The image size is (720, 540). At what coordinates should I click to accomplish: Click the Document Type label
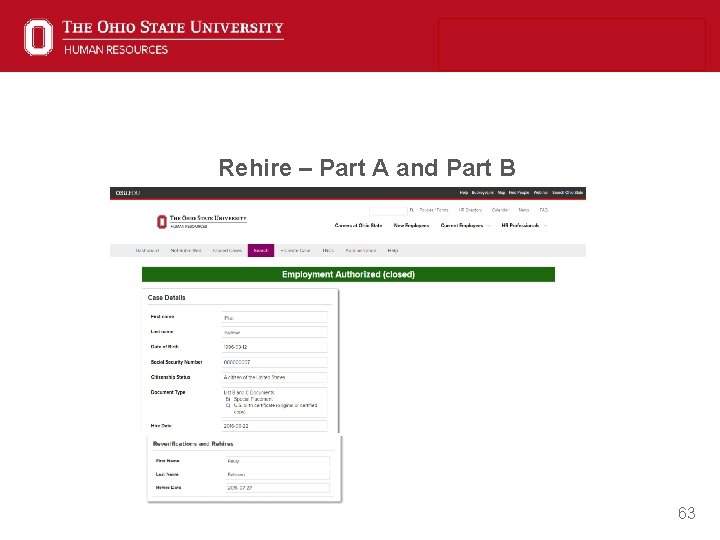[x=168, y=392]
